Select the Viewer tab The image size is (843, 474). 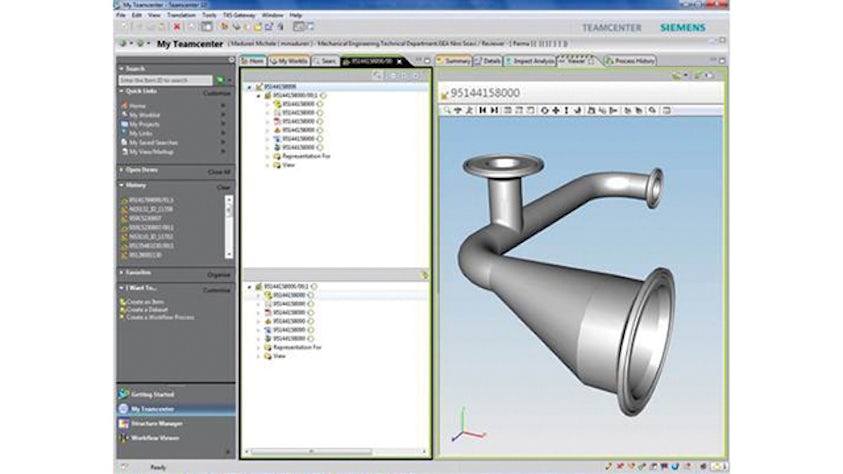pos(576,61)
